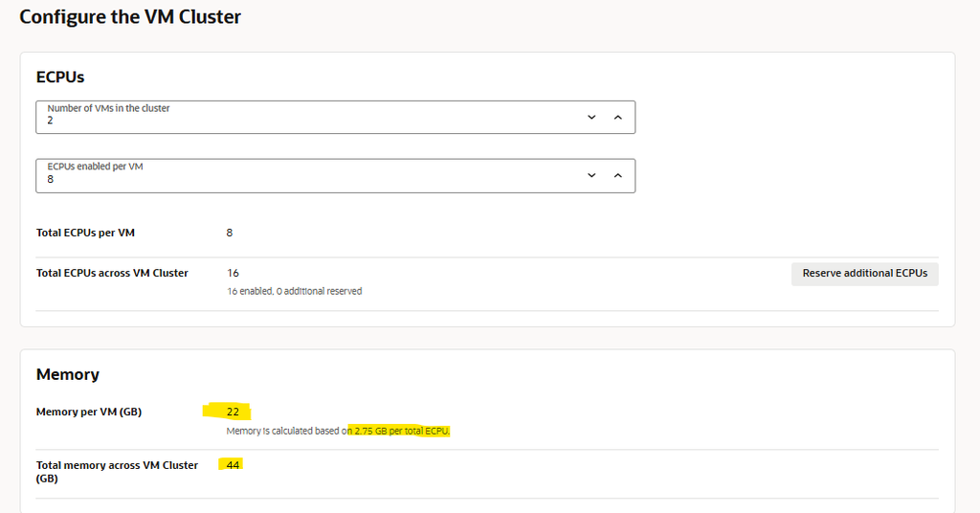Screen dimensions: 980x513
Task: Decrease ECPUs enabled per VM
Action: [591, 175]
